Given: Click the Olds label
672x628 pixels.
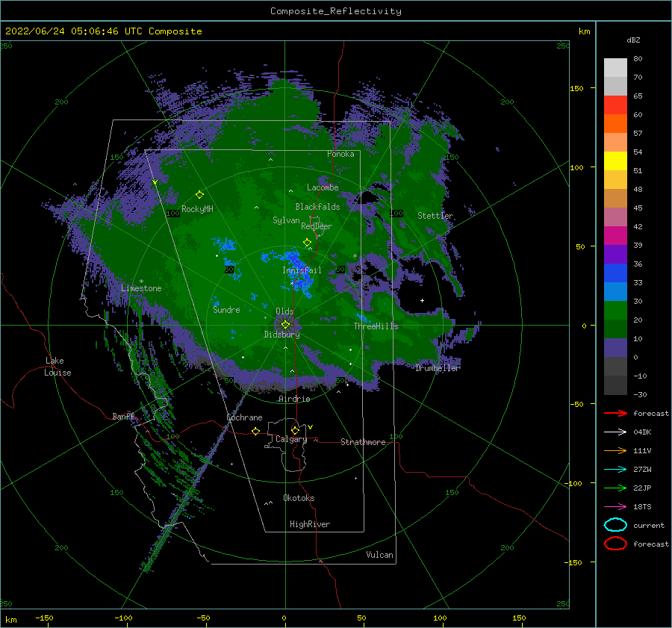Looking at the screenshot, I should (x=284, y=311).
